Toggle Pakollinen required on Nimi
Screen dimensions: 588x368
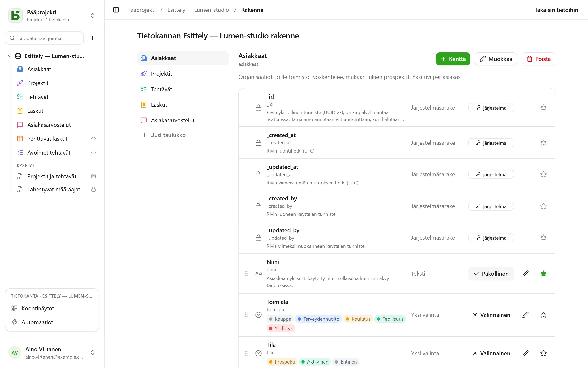click(491, 274)
